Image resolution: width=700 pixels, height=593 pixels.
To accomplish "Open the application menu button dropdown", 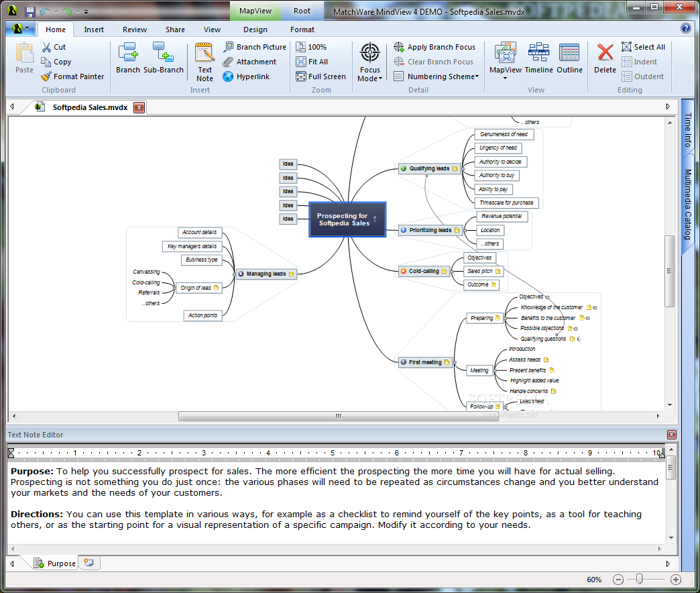I will click(21, 29).
